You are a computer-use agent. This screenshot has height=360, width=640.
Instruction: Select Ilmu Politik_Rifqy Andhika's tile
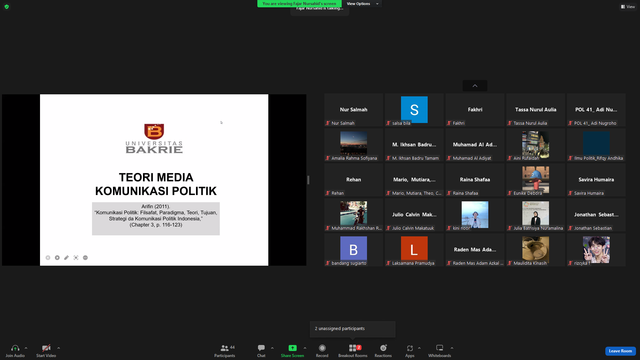click(596, 145)
